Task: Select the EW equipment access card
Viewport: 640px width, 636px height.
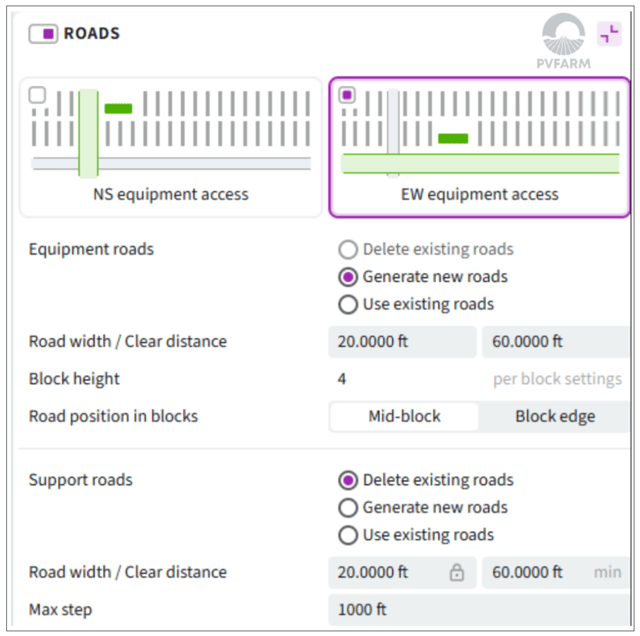Action: 480,147
